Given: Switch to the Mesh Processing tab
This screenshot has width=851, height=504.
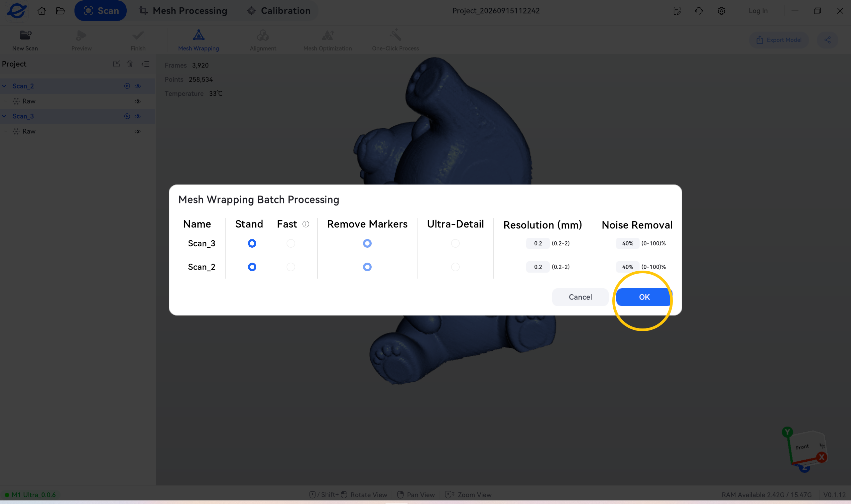Looking at the screenshot, I should click(183, 11).
